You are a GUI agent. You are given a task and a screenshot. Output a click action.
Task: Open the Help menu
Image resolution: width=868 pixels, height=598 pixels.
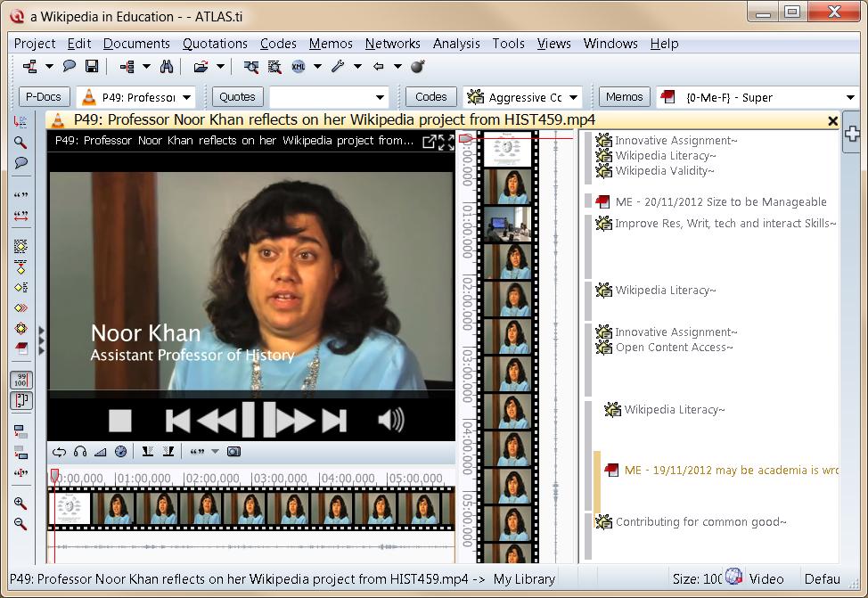tap(664, 43)
